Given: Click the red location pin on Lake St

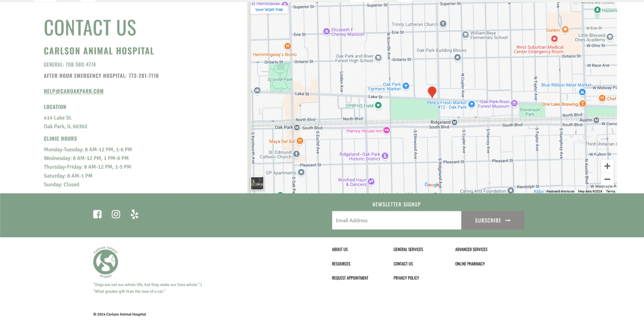Looking at the screenshot, I should (432, 91).
